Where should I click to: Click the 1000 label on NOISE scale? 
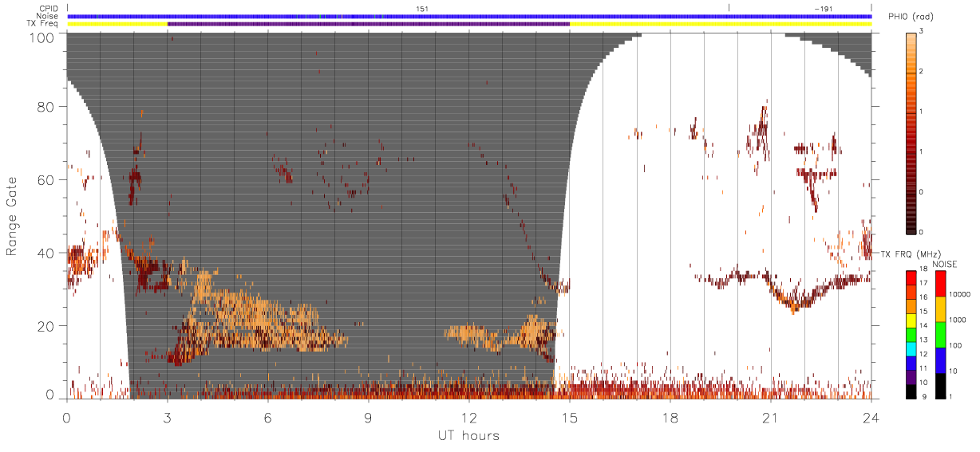[958, 320]
